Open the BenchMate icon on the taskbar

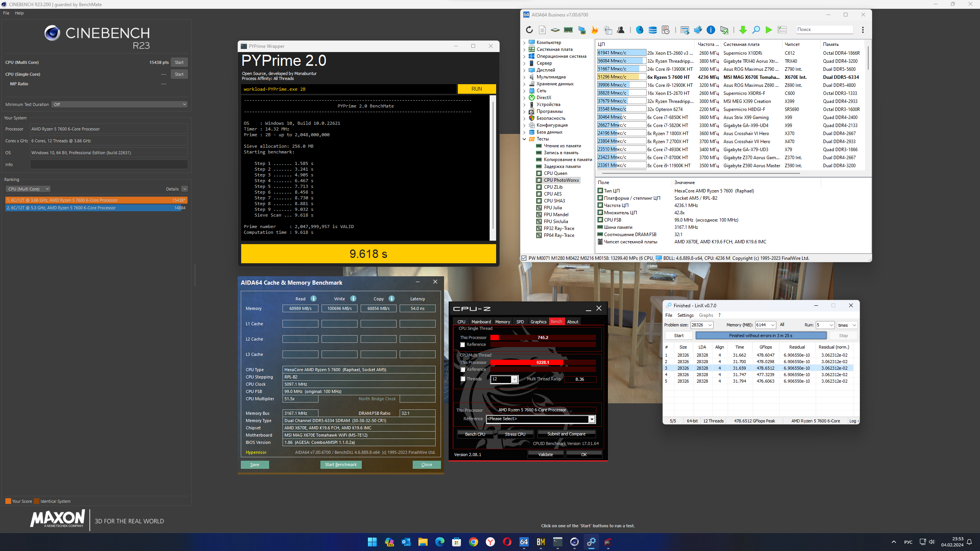click(x=541, y=542)
